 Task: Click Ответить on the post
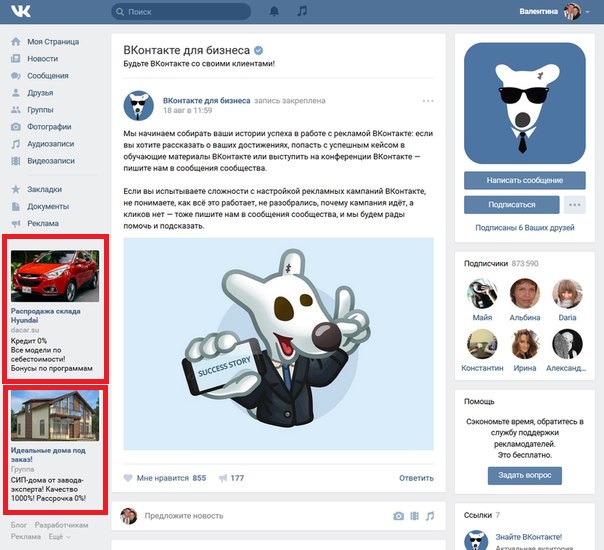[416, 478]
